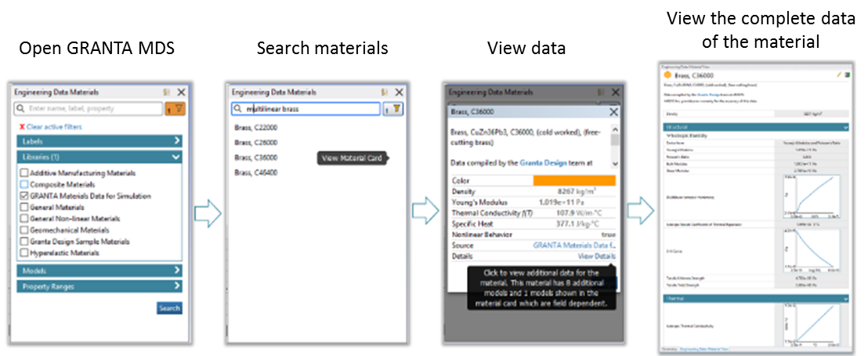Click the orange Color swatch of the material

pyautogui.click(x=574, y=180)
